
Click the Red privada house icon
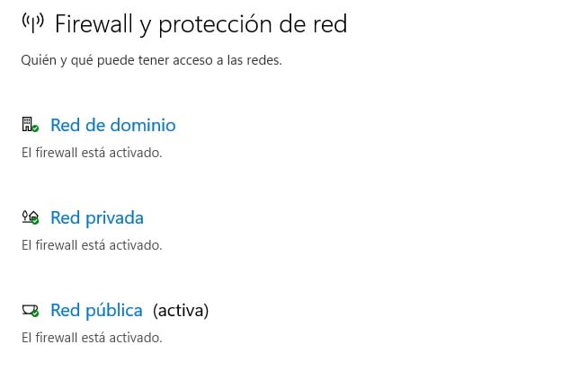click(29, 216)
